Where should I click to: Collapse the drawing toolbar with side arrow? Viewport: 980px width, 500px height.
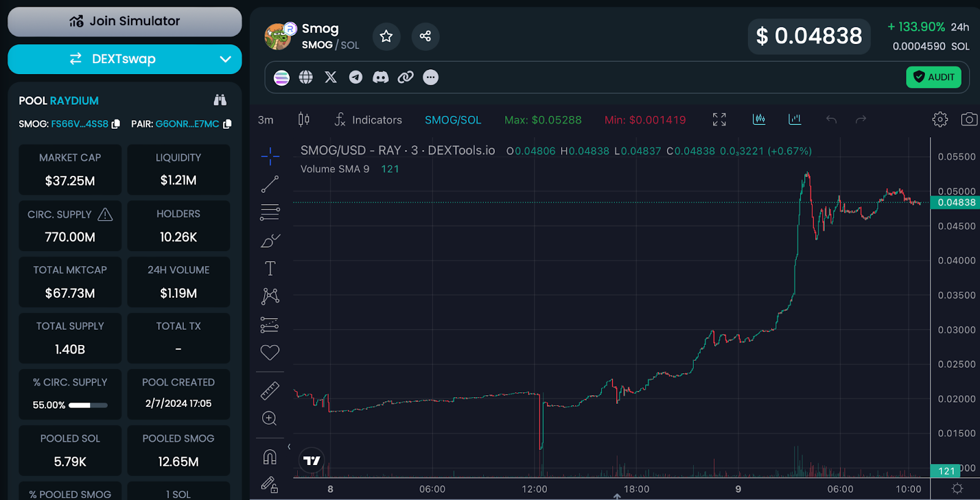[289, 447]
